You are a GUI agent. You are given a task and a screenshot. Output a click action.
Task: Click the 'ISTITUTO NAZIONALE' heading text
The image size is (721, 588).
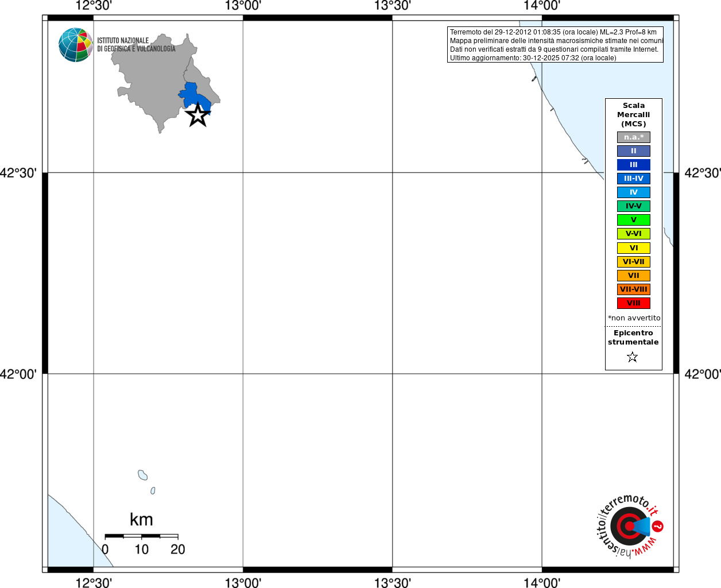pos(123,41)
